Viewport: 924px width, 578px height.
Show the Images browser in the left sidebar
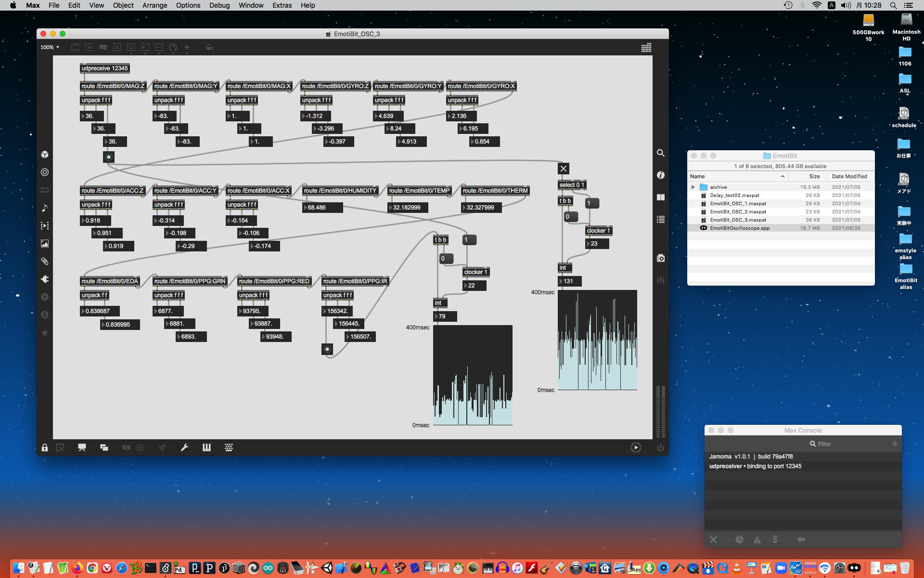pyautogui.click(x=45, y=244)
